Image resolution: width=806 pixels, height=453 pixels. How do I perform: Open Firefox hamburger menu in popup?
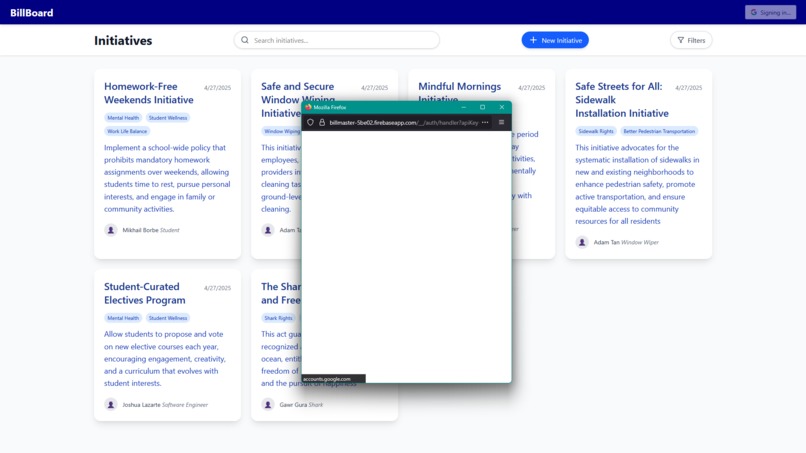[501, 122]
